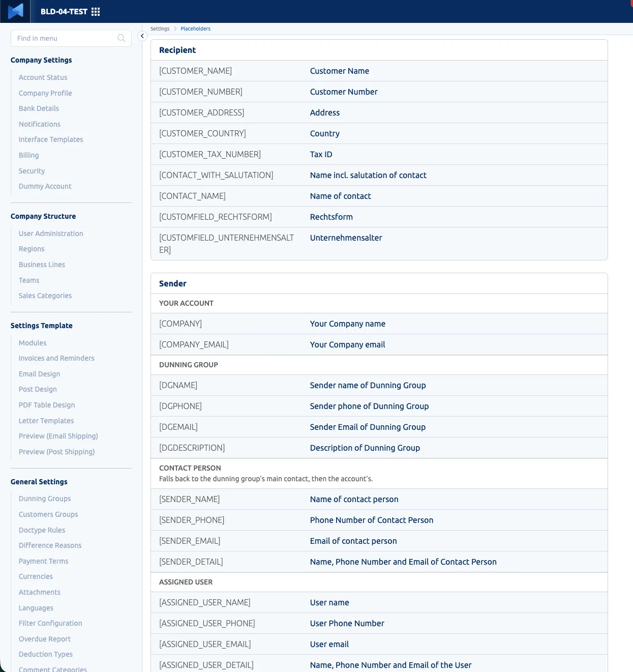Click the [ASSIGNED_USER_PHONE] placeholder
The image size is (633, 672).
point(207,623)
